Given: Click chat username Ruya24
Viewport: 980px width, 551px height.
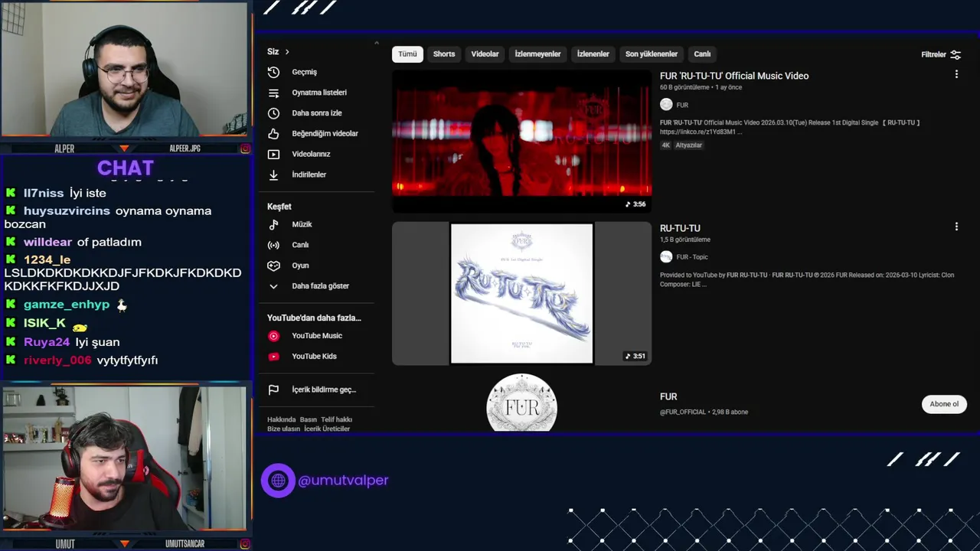Looking at the screenshot, I should (47, 342).
